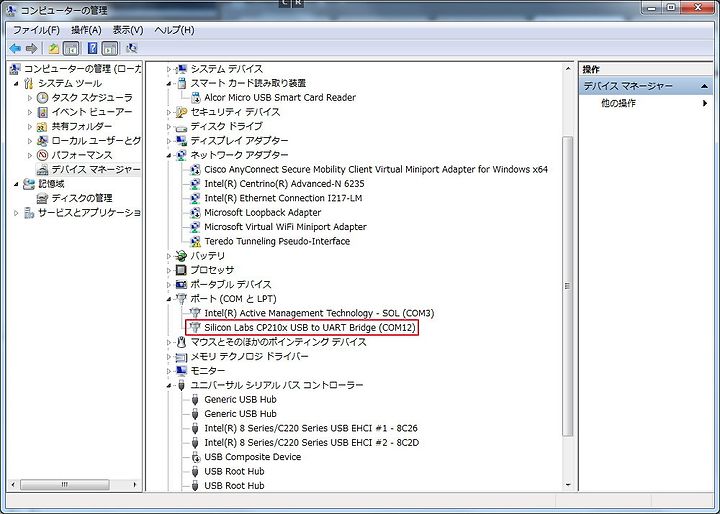
Task: Expand the サービスとアプリケーション node
Action: [x=16, y=213]
